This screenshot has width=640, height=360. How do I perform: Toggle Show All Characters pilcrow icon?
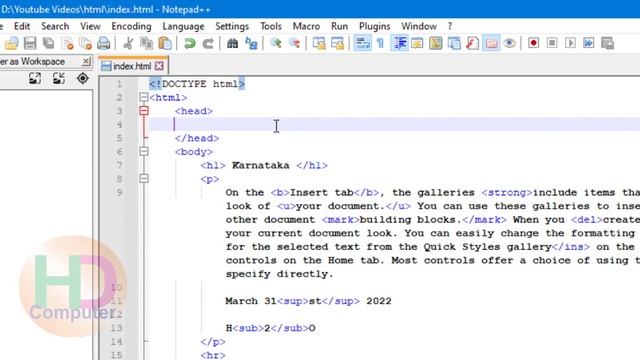tap(380, 43)
